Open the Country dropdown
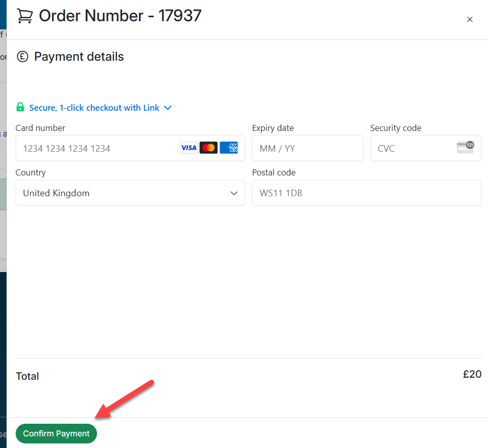This screenshot has width=488, height=448. 130,193
